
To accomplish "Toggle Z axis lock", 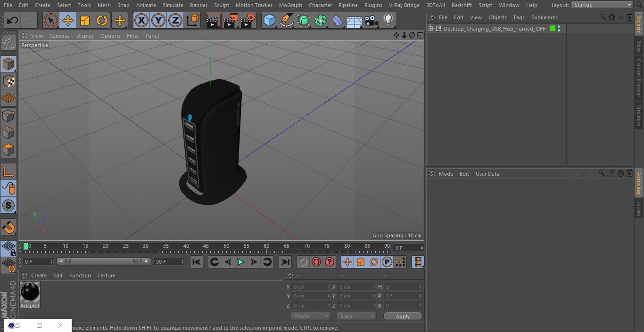I will [175, 21].
